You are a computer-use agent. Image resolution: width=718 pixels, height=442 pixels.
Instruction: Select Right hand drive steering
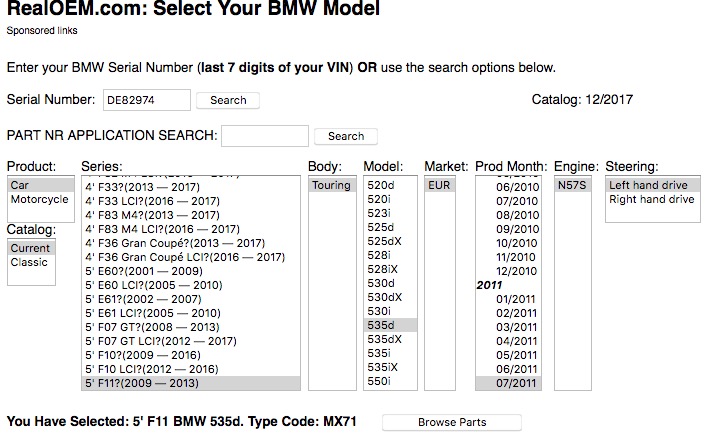tap(651, 200)
